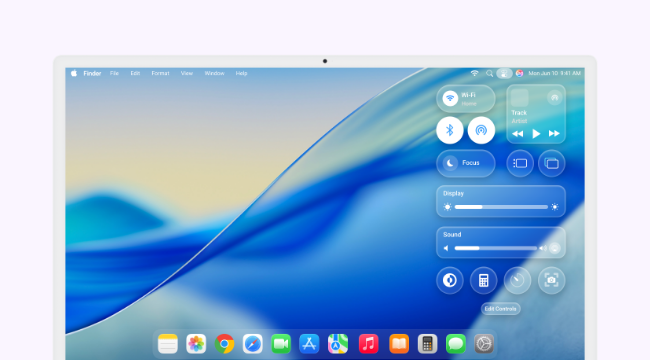Open the Timer control button

pyautogui.click(x=517, y=281)
